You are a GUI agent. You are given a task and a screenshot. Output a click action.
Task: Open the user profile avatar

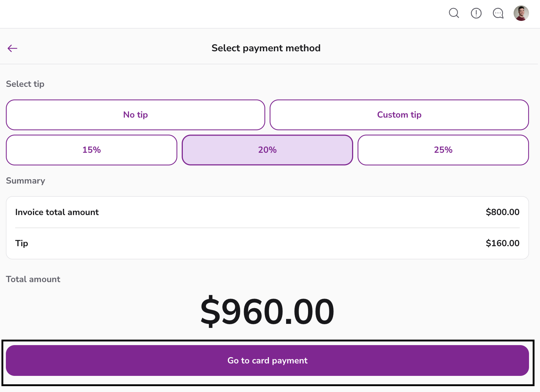click(x=521, y=13)
